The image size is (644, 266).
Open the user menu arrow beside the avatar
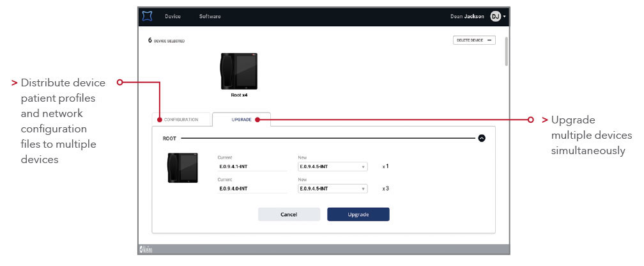(x=505, y=17)
